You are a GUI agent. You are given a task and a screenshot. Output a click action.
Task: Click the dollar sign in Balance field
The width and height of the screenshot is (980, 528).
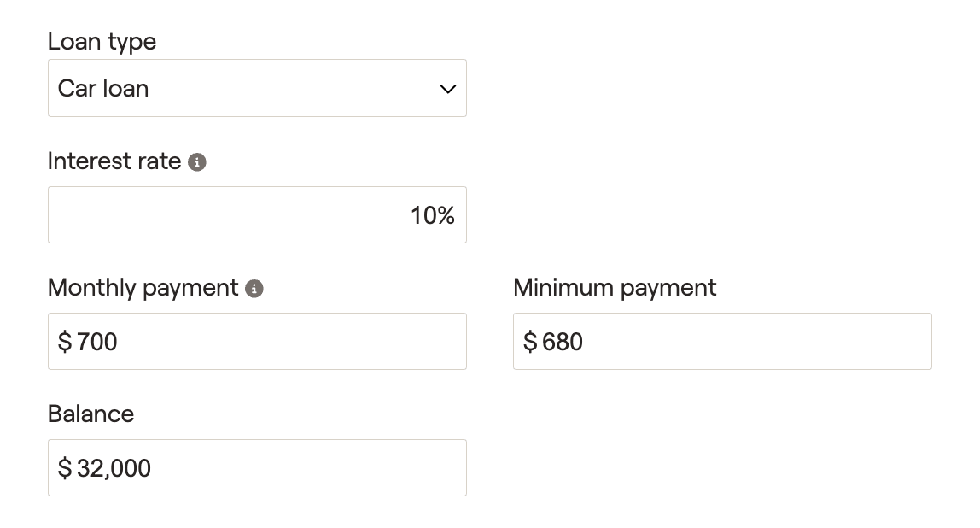click(64, 468)
